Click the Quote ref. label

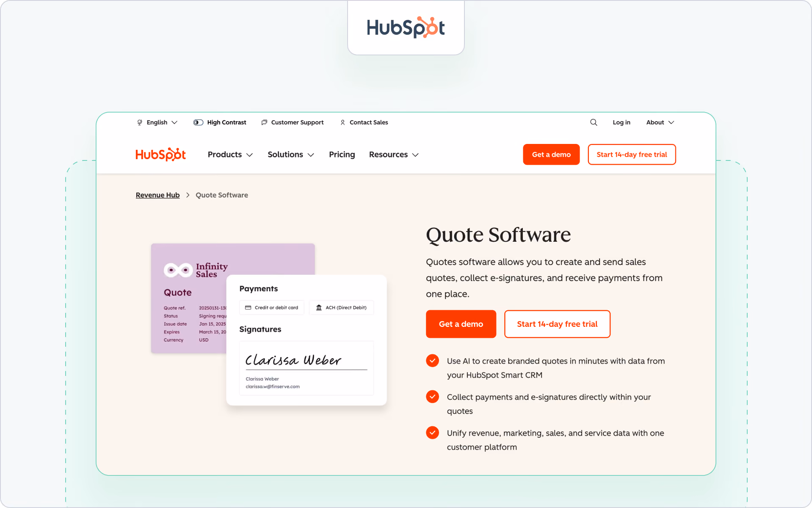point(175,308)
